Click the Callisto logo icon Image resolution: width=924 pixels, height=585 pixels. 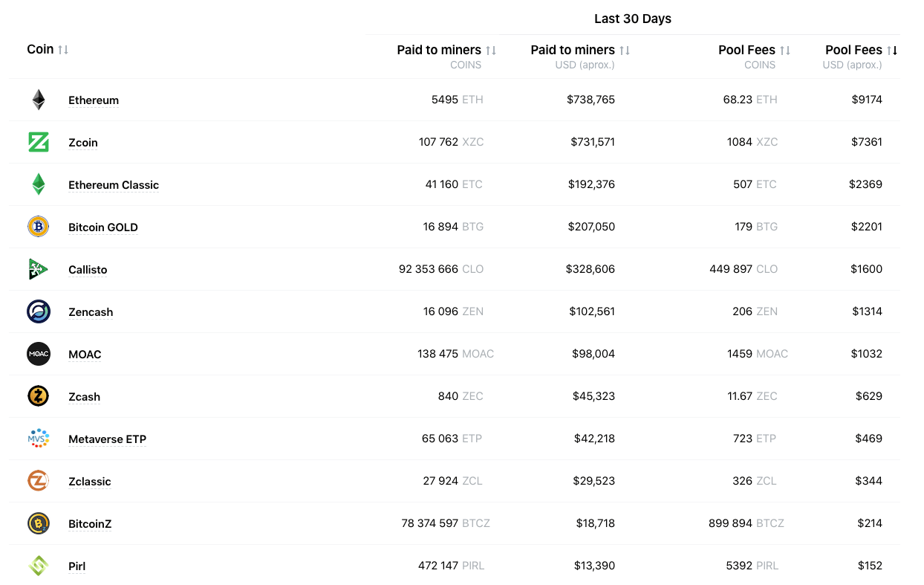[x=39, y=269]
